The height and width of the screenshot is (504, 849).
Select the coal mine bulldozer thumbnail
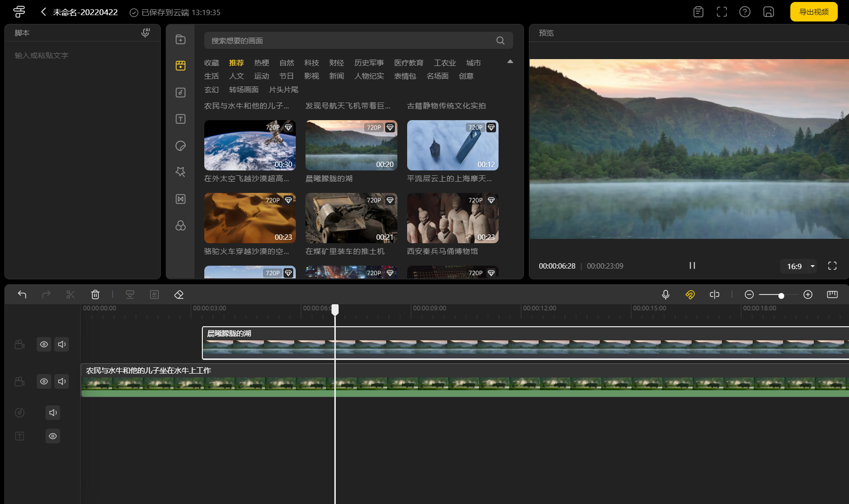point(351,218)
